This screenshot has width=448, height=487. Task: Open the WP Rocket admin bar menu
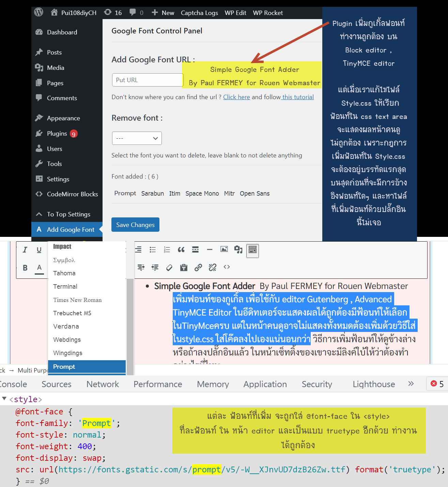tap(268, 13)
